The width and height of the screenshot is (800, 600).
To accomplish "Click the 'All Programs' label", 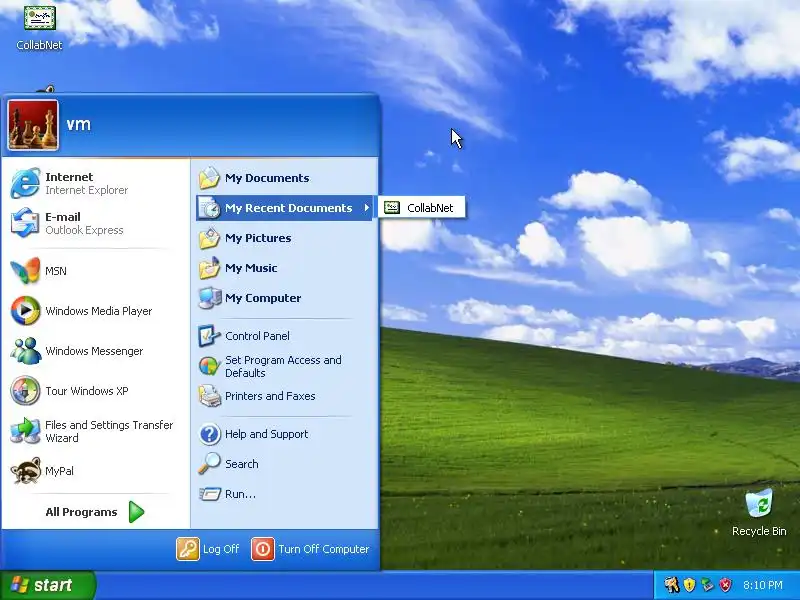I will [x=81, y=512].
